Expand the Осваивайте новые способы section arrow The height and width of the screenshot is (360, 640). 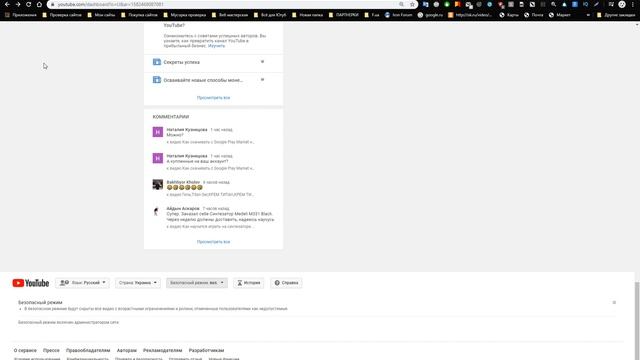262,80
